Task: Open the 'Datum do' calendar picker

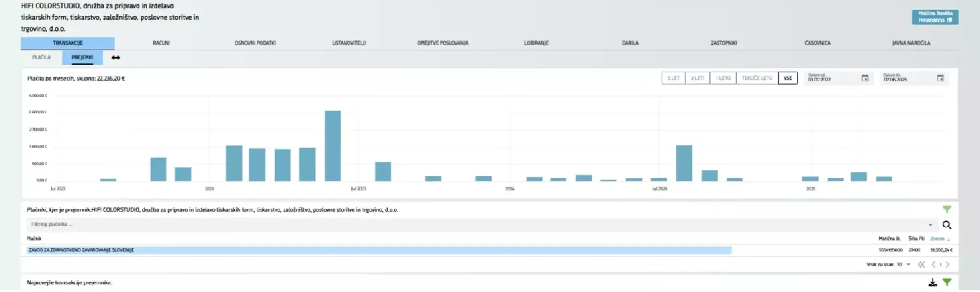Action: click(x=940, y=78)
